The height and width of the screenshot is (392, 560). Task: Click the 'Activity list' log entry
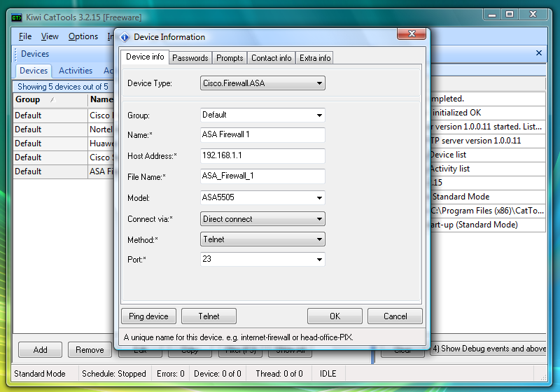[x=488, y=169]
